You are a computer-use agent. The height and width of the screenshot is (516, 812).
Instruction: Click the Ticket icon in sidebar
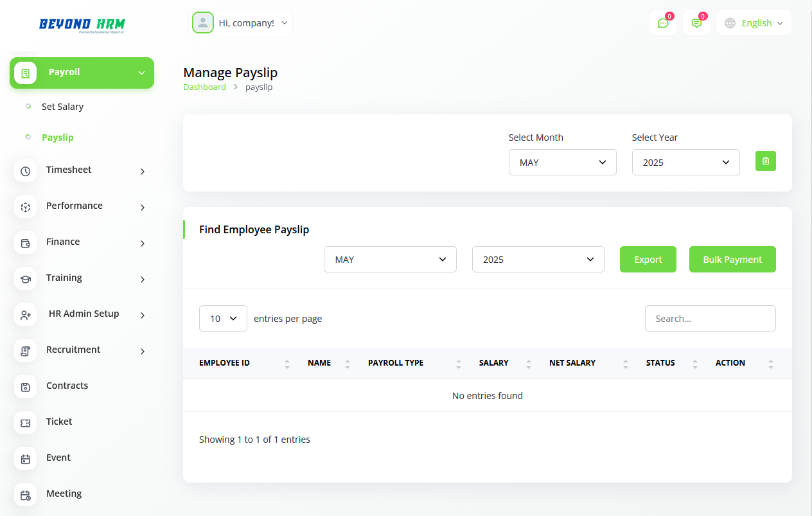click(26, 423)
